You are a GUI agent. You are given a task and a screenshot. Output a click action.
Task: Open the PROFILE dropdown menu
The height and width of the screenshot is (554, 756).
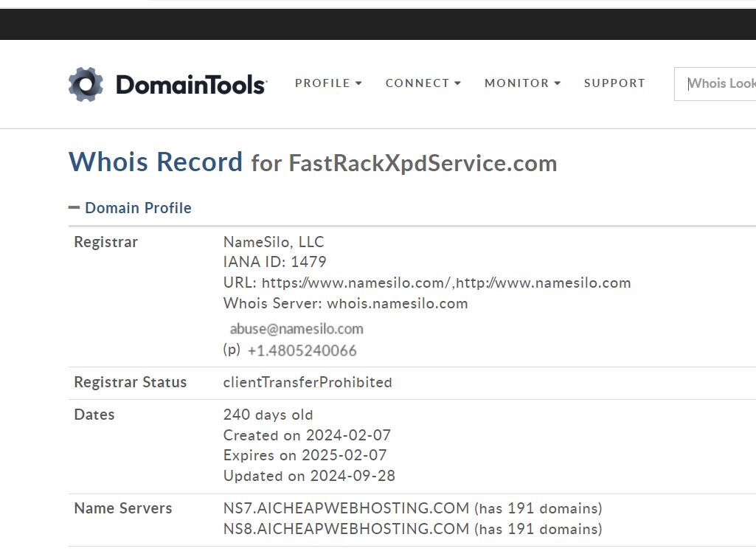(328, 83)
